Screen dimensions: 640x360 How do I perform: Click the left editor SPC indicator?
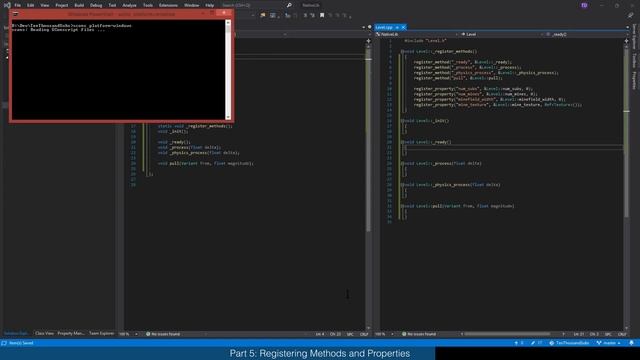tap(350, 334)
